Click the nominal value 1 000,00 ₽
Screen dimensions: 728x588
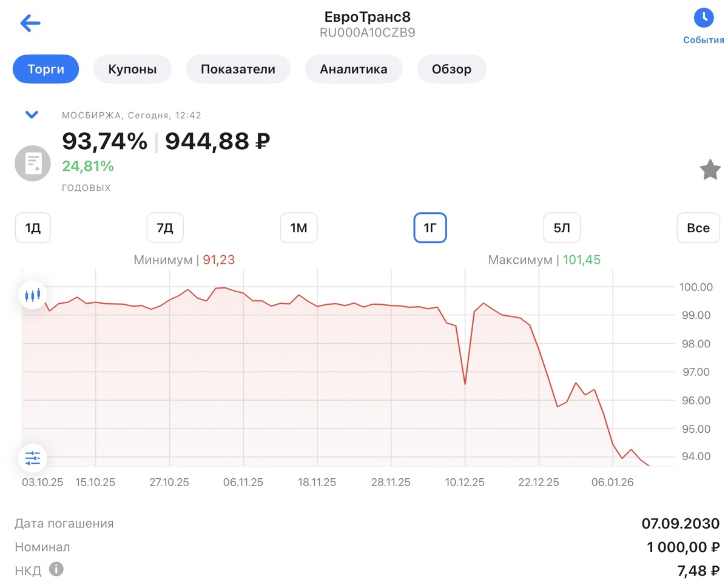pyautogui.click(x=683, y=547)
